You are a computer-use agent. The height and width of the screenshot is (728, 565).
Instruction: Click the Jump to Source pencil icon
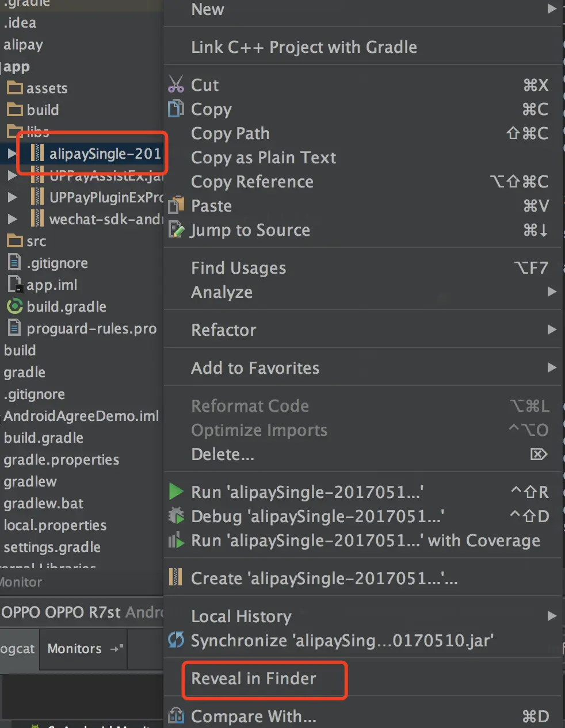click(x=176, y=230)
